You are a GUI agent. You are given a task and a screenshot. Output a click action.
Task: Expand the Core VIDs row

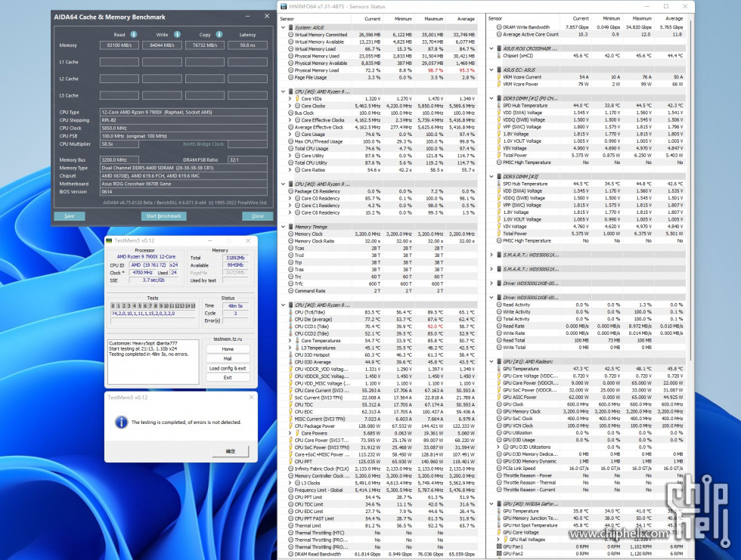coord(290,99)
